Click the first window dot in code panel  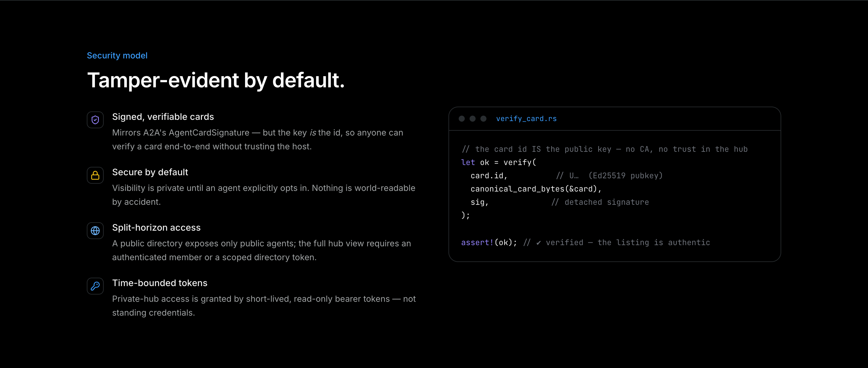[462, 119]
